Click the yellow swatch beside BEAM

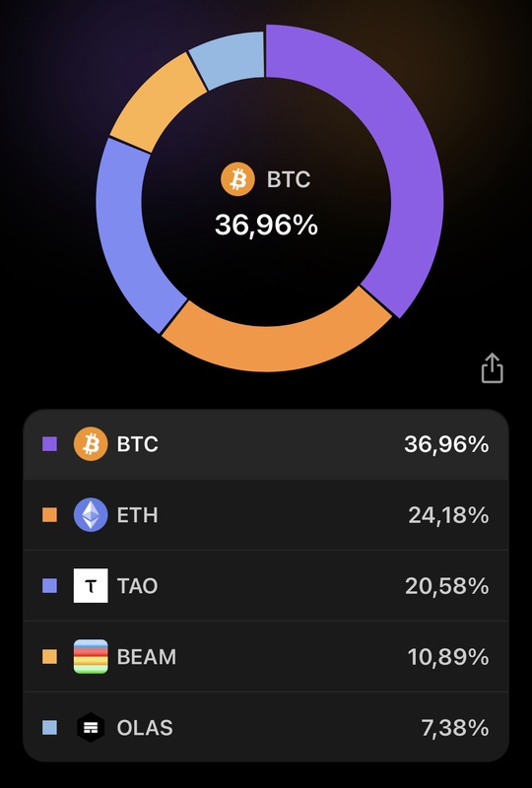[50, 656]
